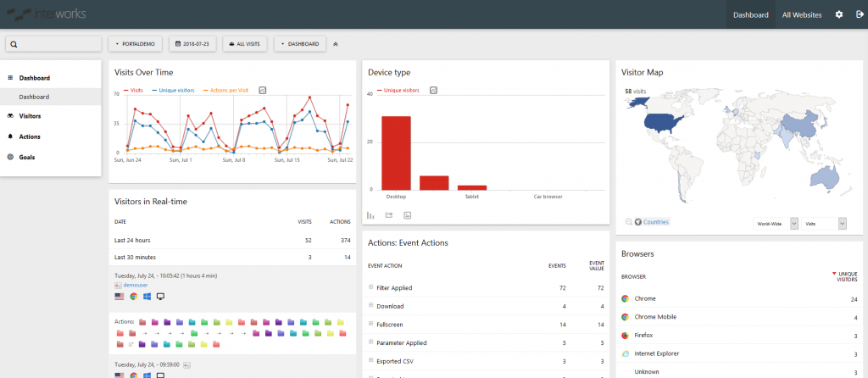Click the visitor profile icon beside 09:59:00 visit
The height and width of the screenshot is (378, 868).
(187, 364)
